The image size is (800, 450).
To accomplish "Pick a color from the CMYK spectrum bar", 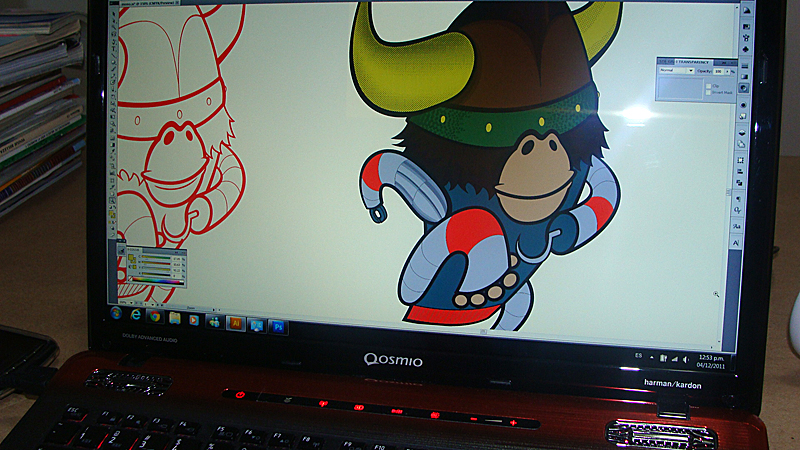I will click(x=157, y=281).
